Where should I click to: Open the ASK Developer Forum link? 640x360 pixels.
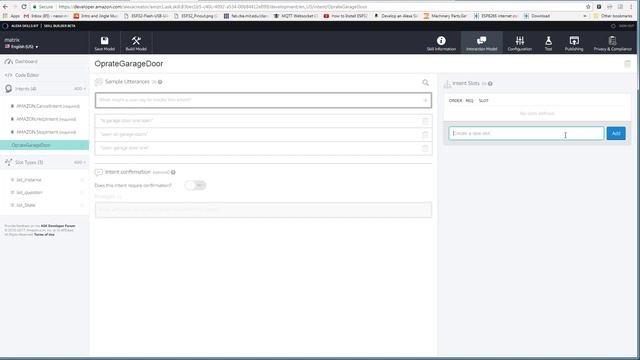pyautogui.click(x=58, y=226)
